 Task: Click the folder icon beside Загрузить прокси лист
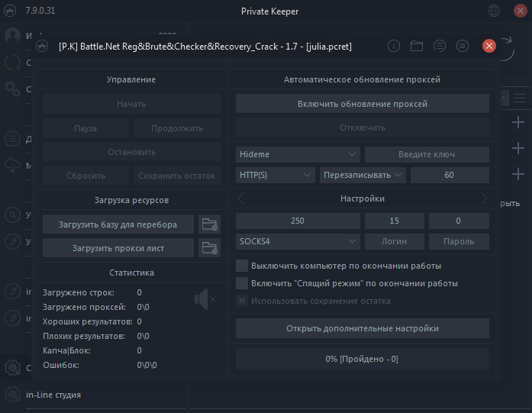click(x=208, y=247)
